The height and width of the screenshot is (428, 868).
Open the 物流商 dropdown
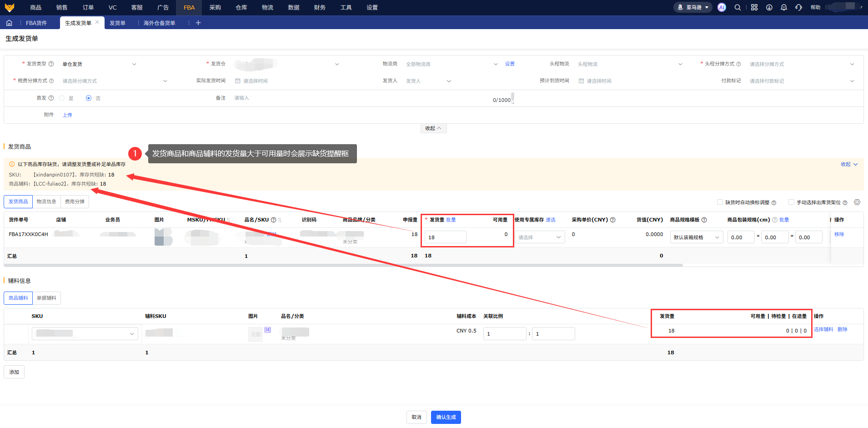(x=452, y=64)
